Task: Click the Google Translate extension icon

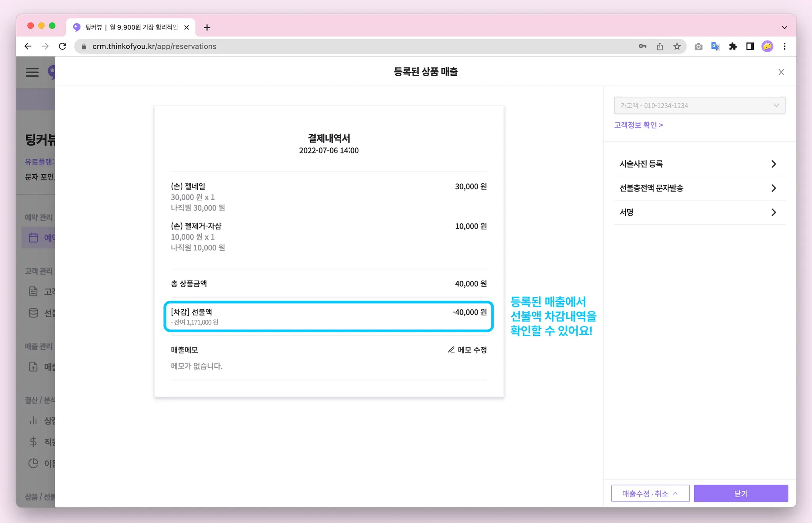Action: (715, 46)
